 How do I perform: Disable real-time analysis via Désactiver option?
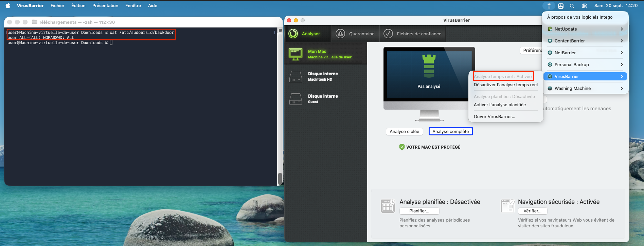click(x=505, y=85)
